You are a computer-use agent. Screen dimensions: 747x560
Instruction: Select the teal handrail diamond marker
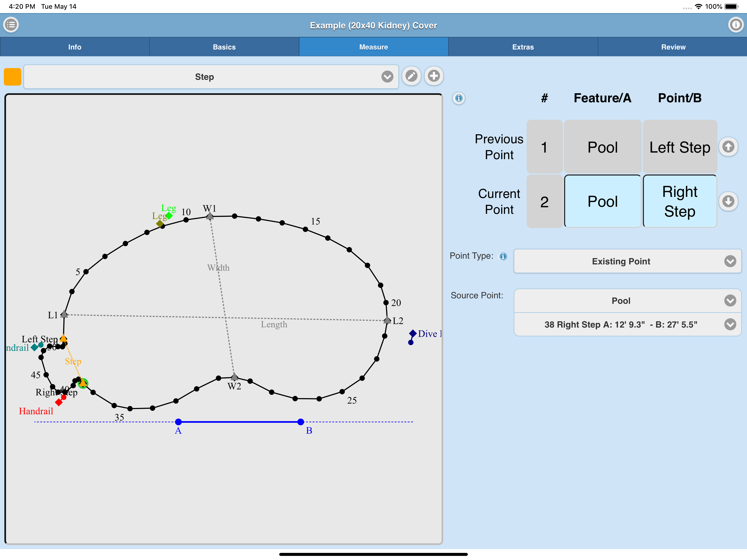click(x=34, y=347)
